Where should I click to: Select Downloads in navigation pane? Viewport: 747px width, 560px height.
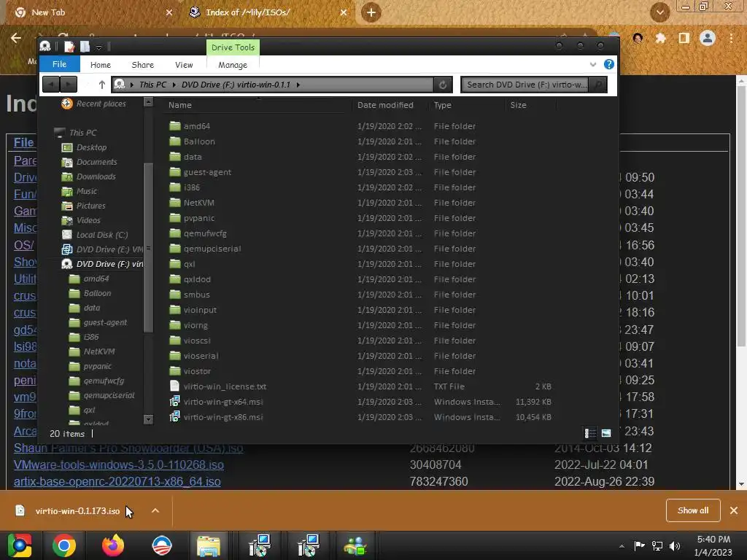[96, 176]
